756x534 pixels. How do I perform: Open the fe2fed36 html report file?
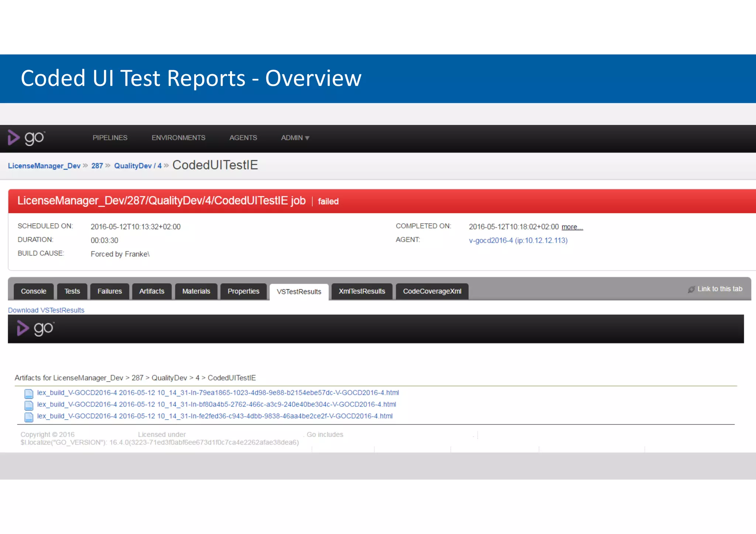coord(215,416)
